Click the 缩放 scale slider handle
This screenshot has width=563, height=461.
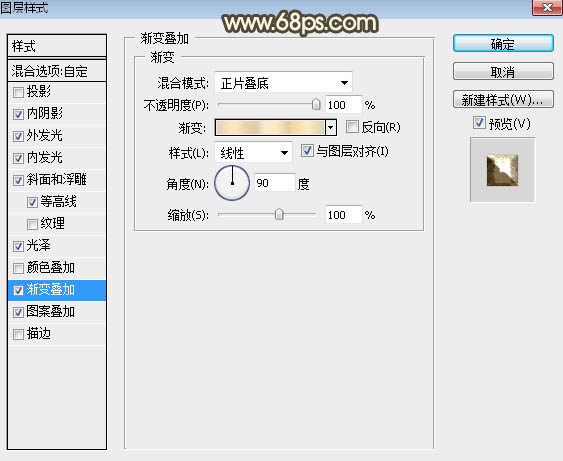(279, 214)
